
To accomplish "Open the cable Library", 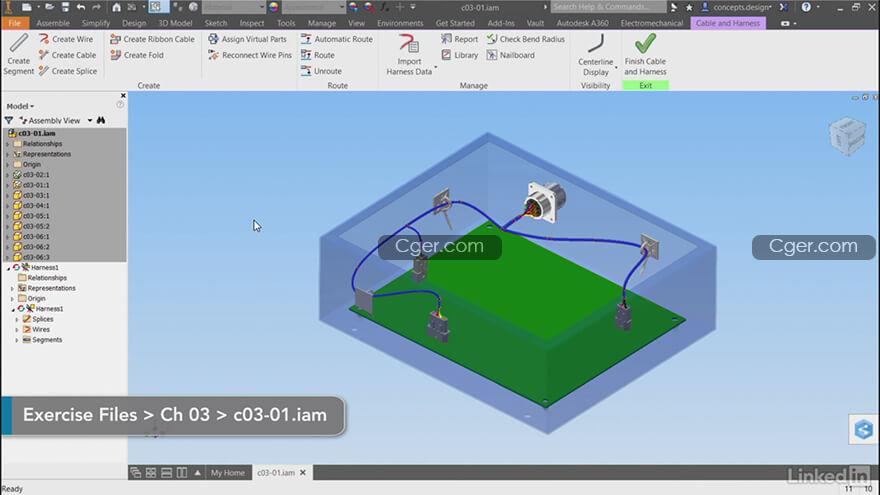I will coord(460,55).
